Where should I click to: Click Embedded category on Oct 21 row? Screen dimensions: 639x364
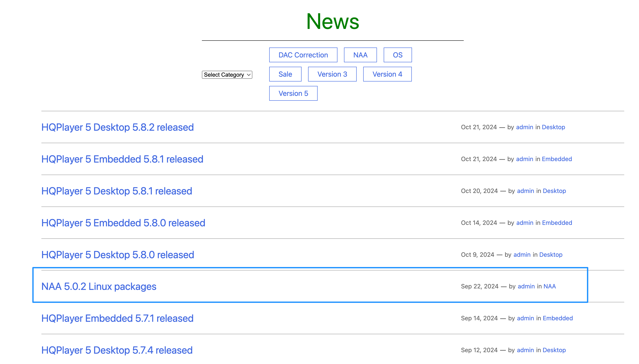point(557,159)
